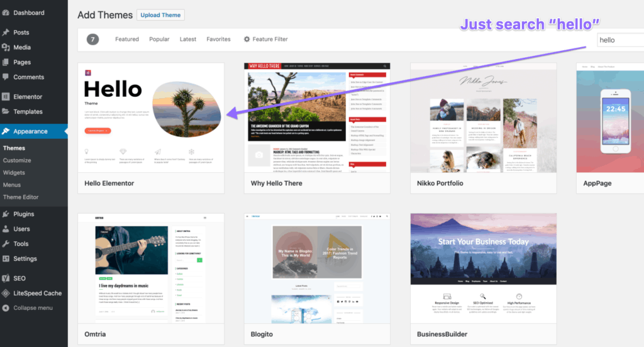Click the results count badge showing 7
Viewport: 644px width, 347px height.
[92, 40]
